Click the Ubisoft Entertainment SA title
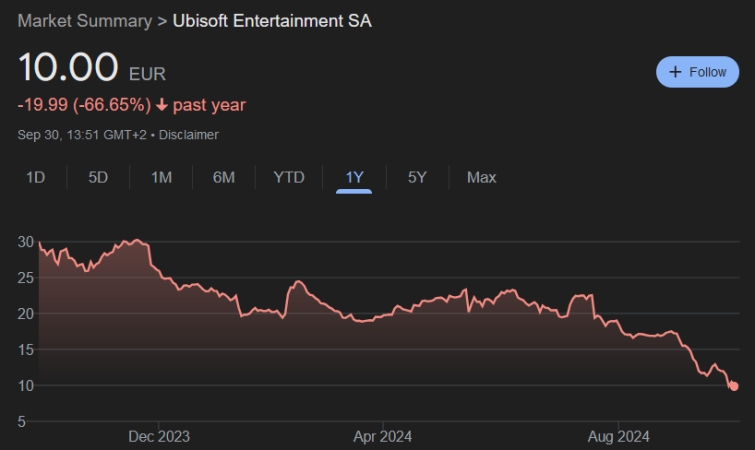 (272, 21)
